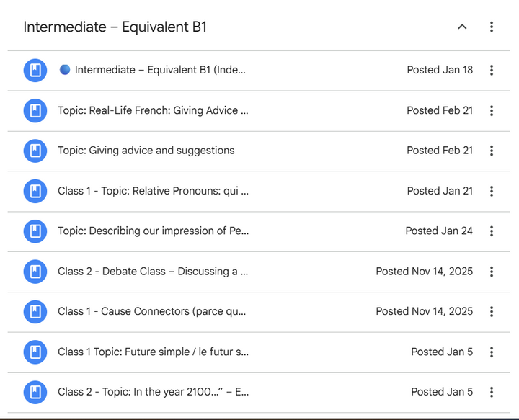Open three-dot menu for Giving advice and suggestions
This screenshot has width=519, height=420.
click(492, 151)
